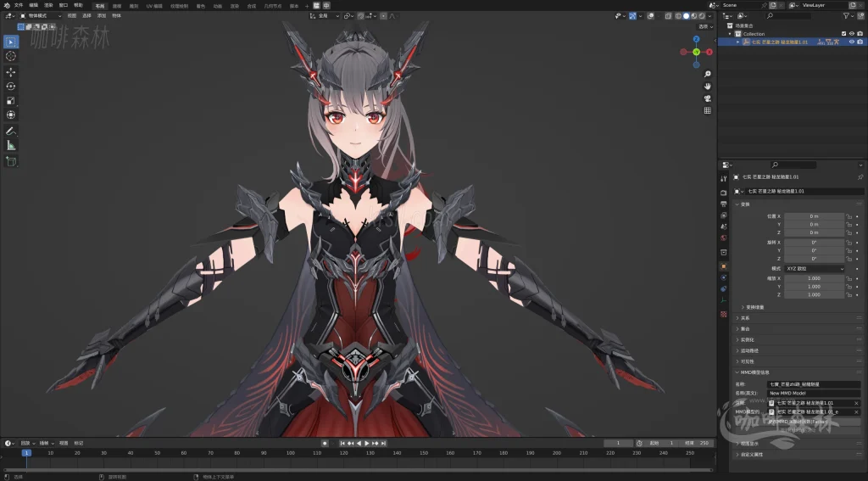Screen dimensions: 868x481
Task: Activate the Annotate tool
Action: [10, 131]
